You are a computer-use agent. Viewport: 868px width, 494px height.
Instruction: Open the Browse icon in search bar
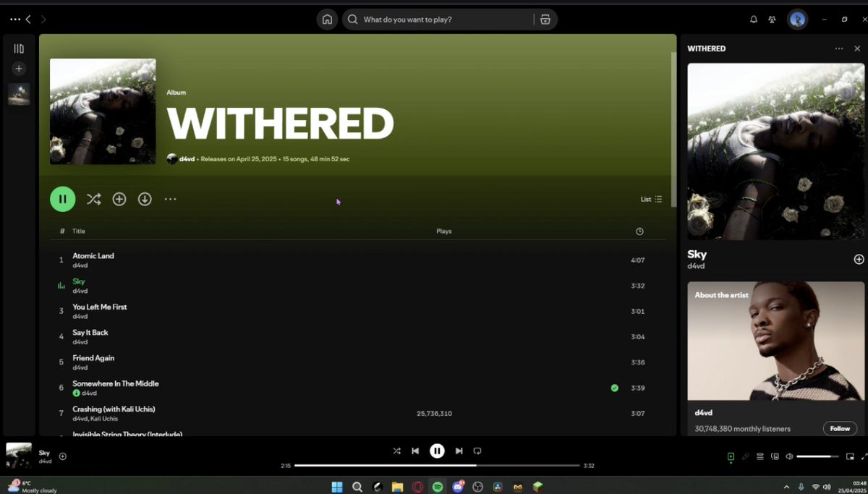545,20
